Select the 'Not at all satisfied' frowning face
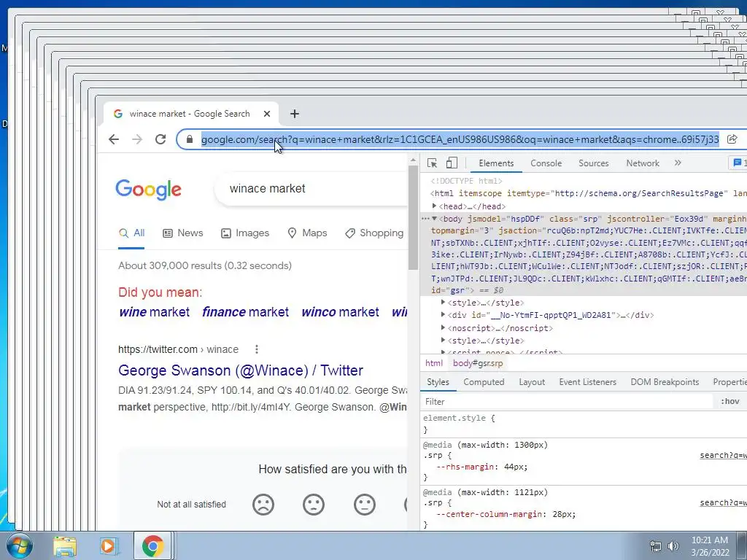This screenshot has height=560, width=747. [x=263, y=505]
